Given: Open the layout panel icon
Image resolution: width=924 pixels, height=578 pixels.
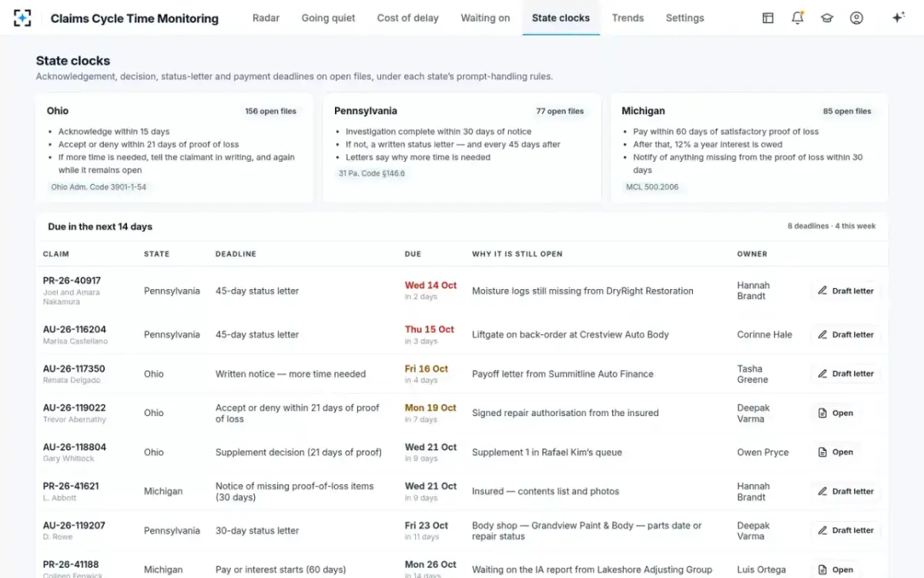Looking at the screenshot, I should coord(768,18).
